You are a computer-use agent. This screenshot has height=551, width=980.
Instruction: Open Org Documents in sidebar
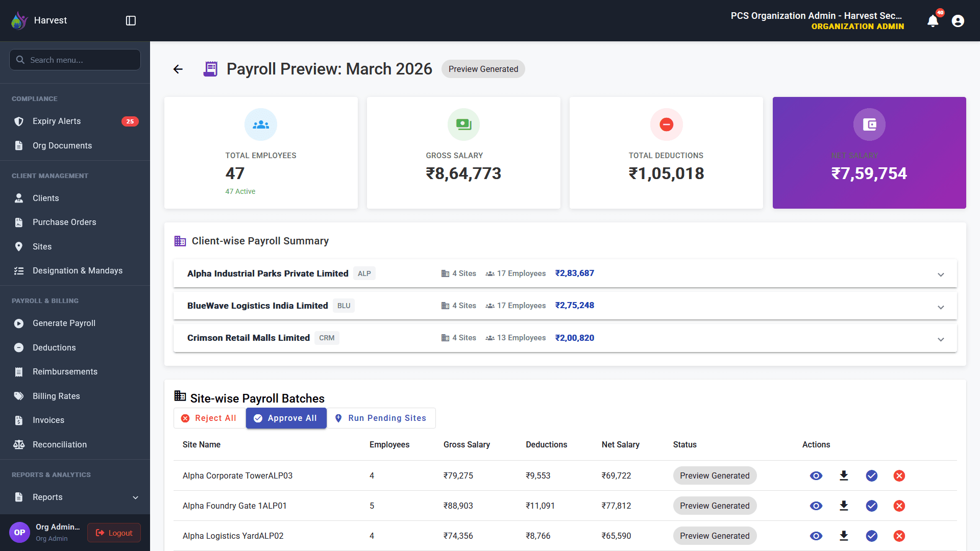[x=75, y=145]
